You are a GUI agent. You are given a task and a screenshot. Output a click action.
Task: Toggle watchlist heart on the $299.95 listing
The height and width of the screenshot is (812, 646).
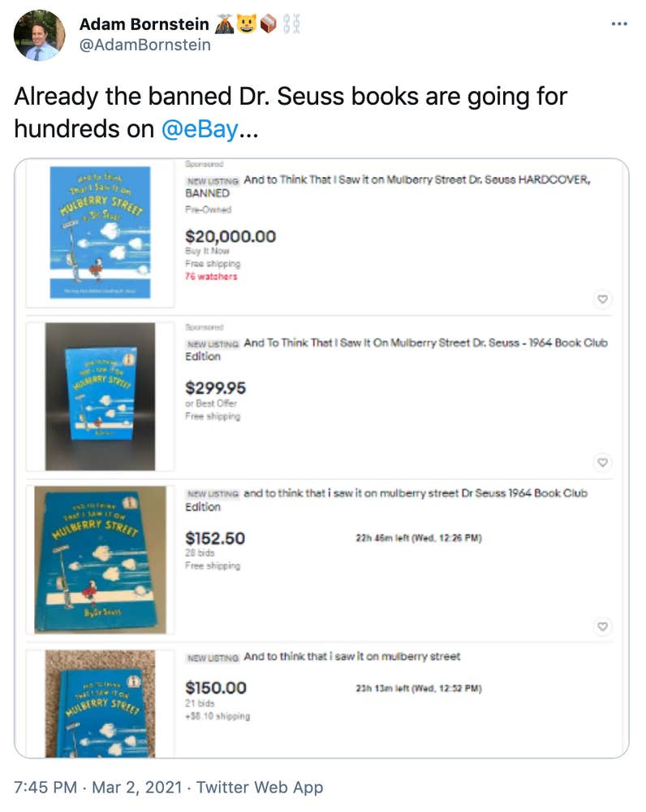[602, 462]
